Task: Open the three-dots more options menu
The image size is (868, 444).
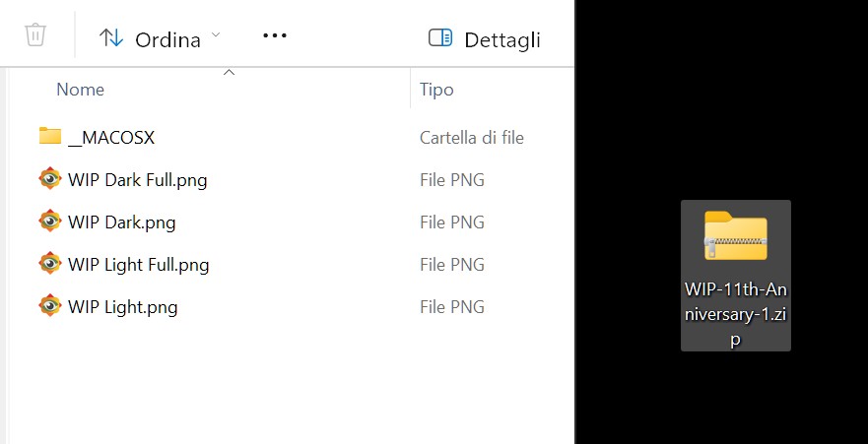Action: tap(274, 36)
